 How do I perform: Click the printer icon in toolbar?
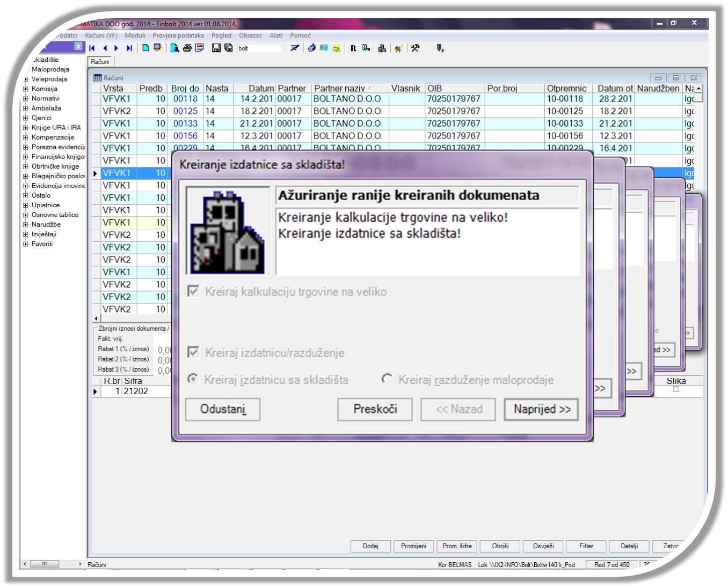tap(187, 48)
